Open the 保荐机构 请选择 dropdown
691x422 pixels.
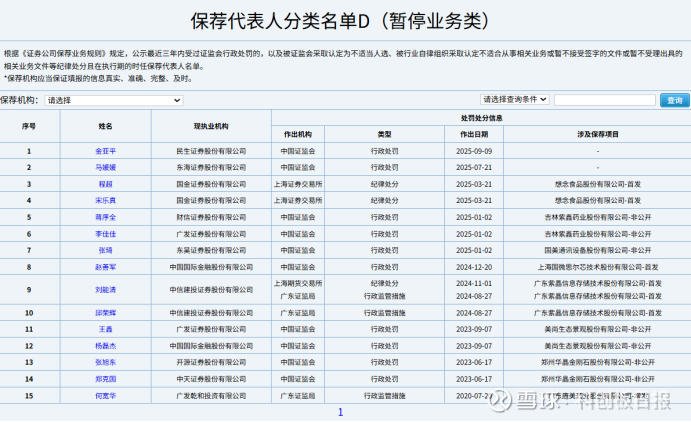click(114, 100)
